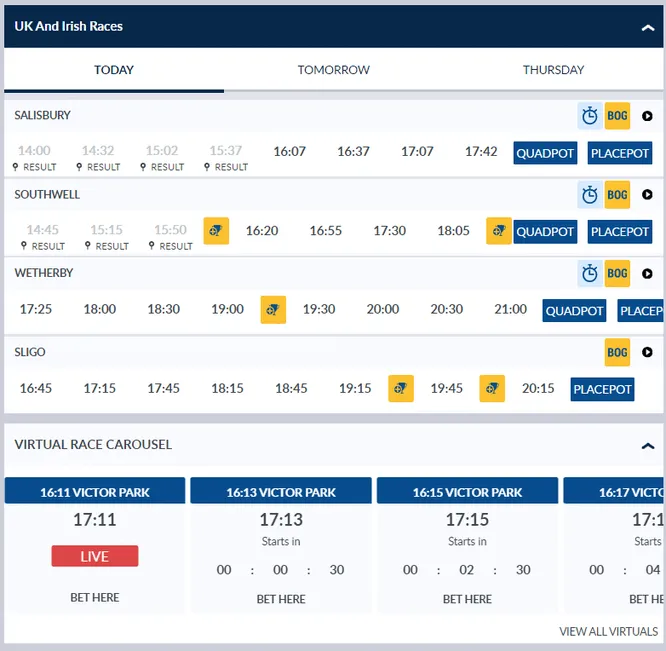Open the Salisbury 16:37 race

click(x=353, y=151)
